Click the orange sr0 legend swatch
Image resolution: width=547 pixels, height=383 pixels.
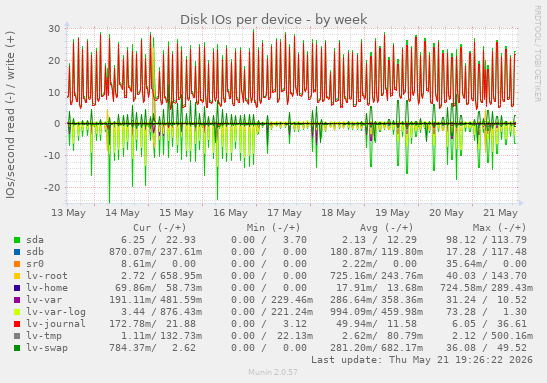(17, 264)
